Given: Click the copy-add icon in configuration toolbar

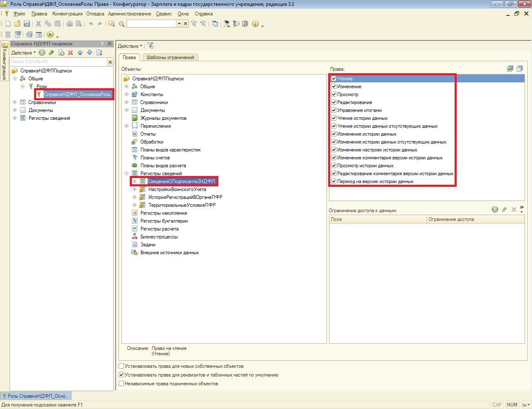Looking at the screenshot, I should click(61, 52).
